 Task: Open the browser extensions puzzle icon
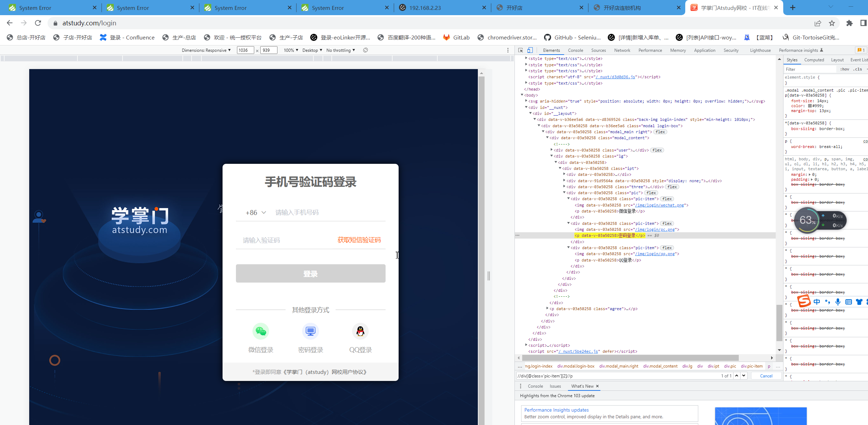(x=849, y=23)
